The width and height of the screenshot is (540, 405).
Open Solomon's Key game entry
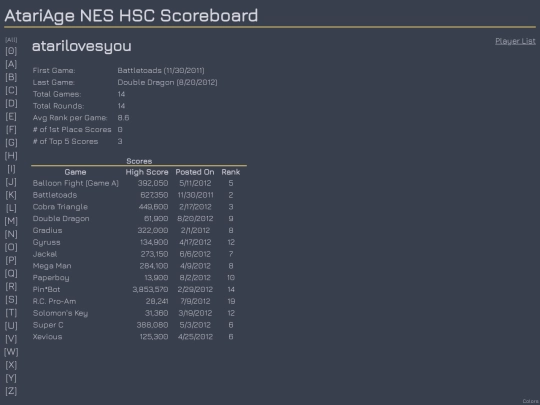pos(60,313)
